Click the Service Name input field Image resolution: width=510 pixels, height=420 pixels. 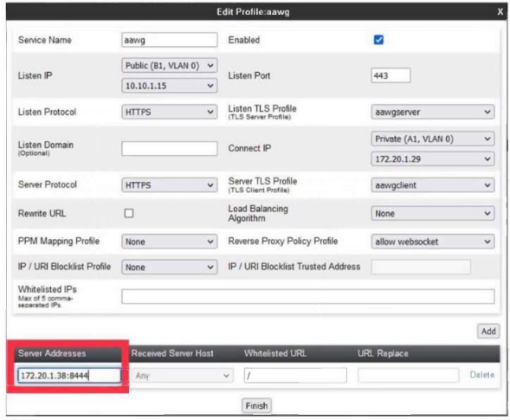pyautogui.click(x=170, y=40)
